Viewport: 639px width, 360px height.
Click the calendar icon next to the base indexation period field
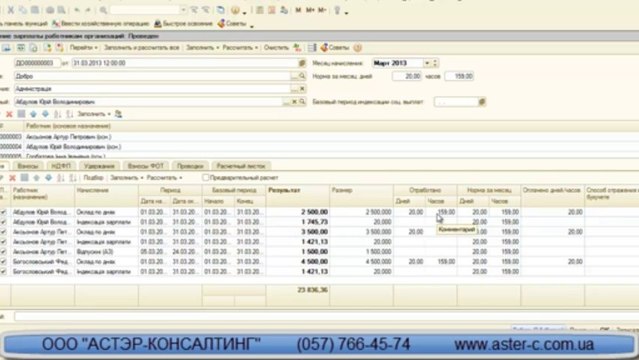(482, 102)
